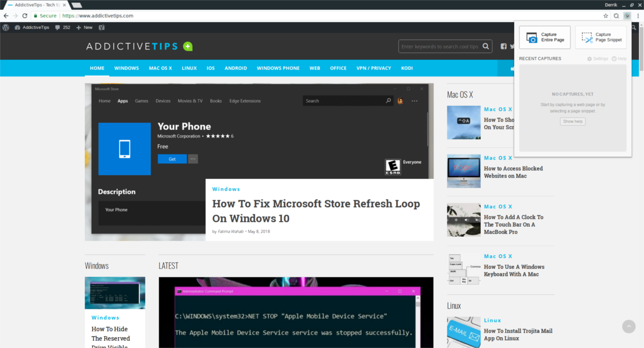Click the Derrik profile button in title bar
The image size is (644, 348).
coord(611,4)
